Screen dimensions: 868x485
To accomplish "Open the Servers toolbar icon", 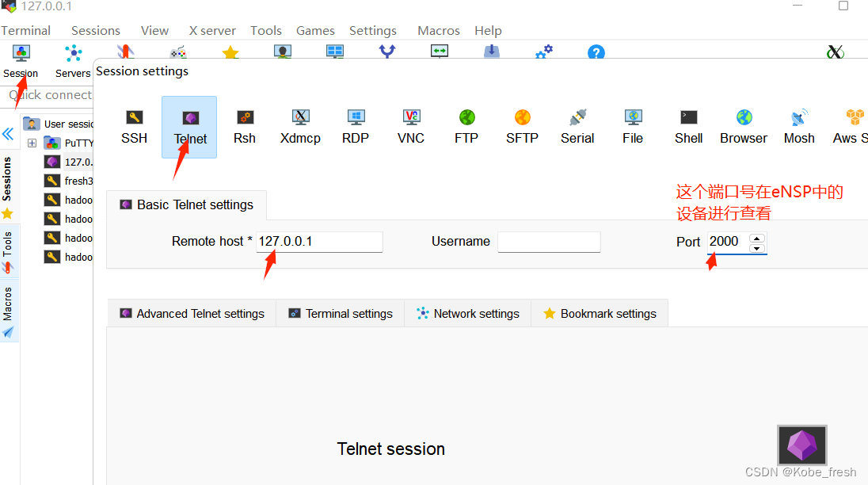I will pyautogui.click(x=73, y=61).
